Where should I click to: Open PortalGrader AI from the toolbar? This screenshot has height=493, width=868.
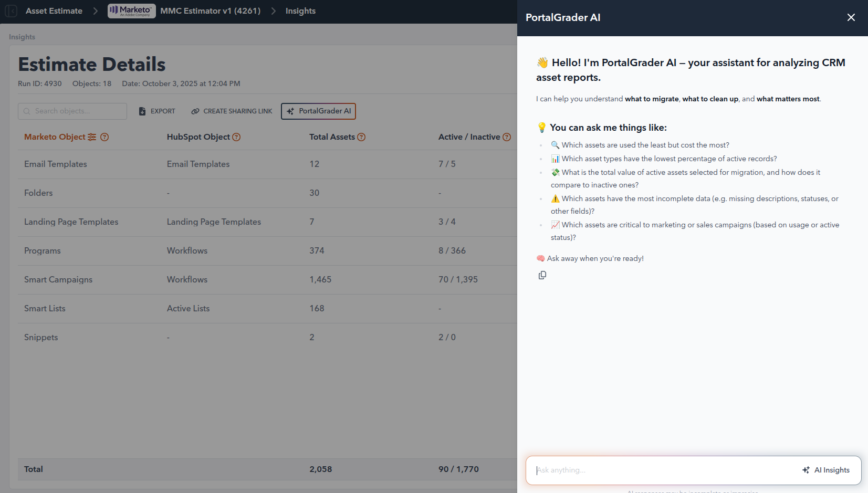pyautogui.click(x=319, y=111)
